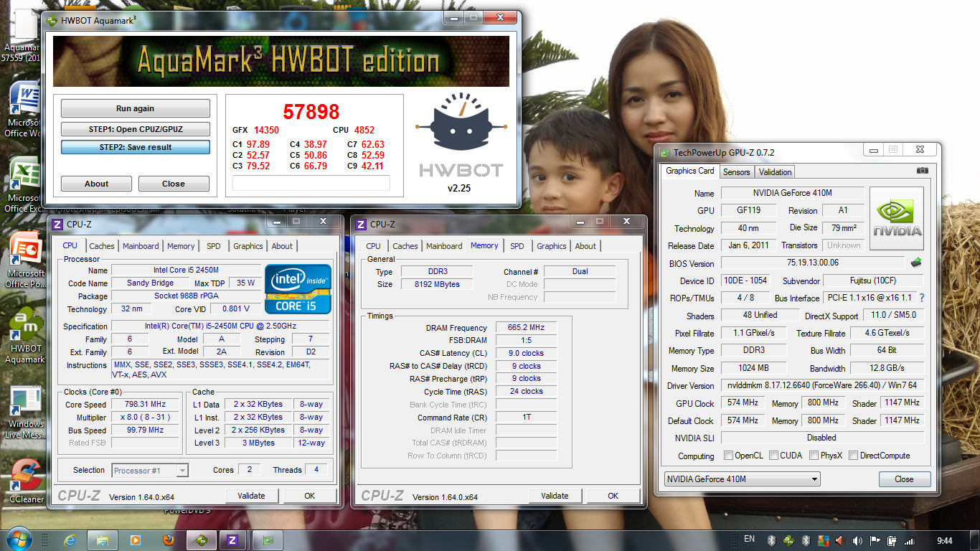Viewport: 980px width, 551px height.
Task: Click Close button in HWBOT Aquamark
Action: [174, 184]
